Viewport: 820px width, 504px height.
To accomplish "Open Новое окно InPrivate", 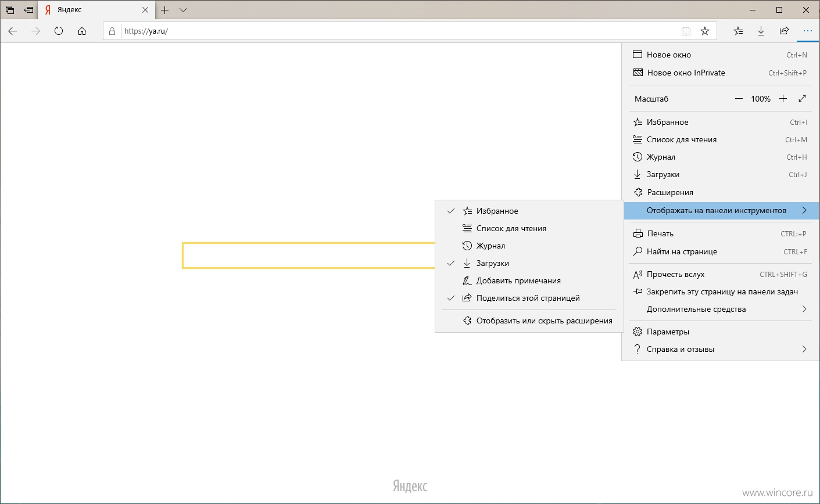I will click(720, 73).
